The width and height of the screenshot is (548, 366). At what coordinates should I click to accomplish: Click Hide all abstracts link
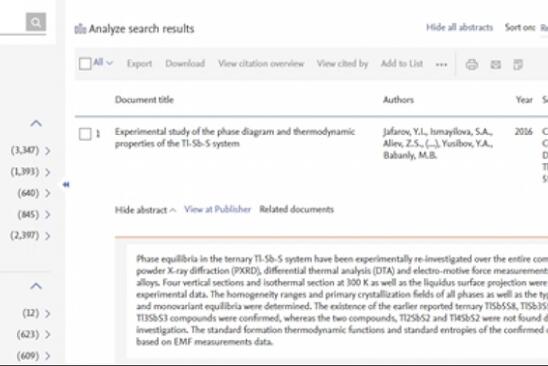pos(459,27)
